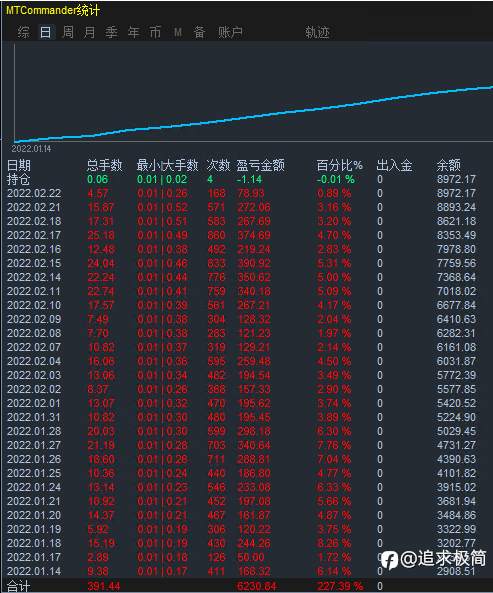493x593 pixels.
Task: Select the M tab
Action: tap(178, 33)
